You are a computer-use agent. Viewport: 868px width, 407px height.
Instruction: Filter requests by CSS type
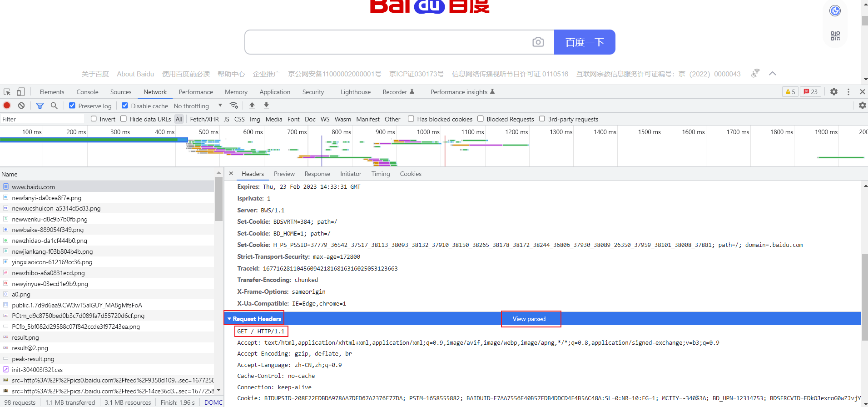pos(239,119)
